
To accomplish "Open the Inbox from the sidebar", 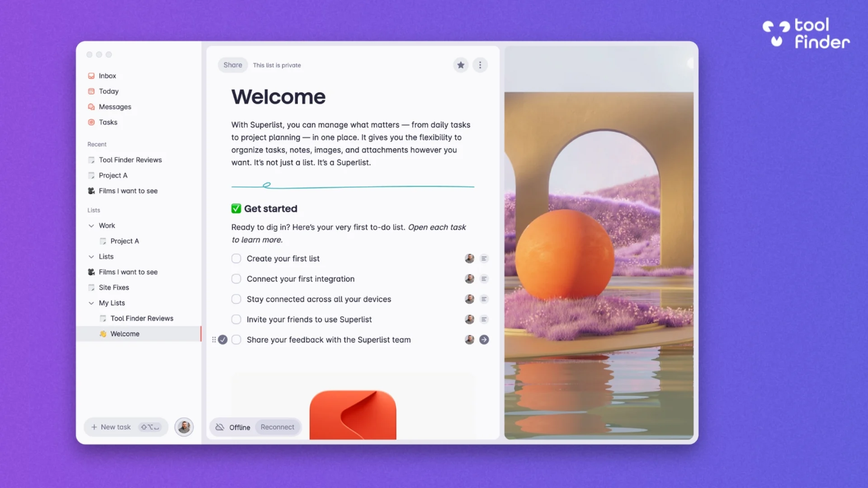I will click(x=107, y=75).
